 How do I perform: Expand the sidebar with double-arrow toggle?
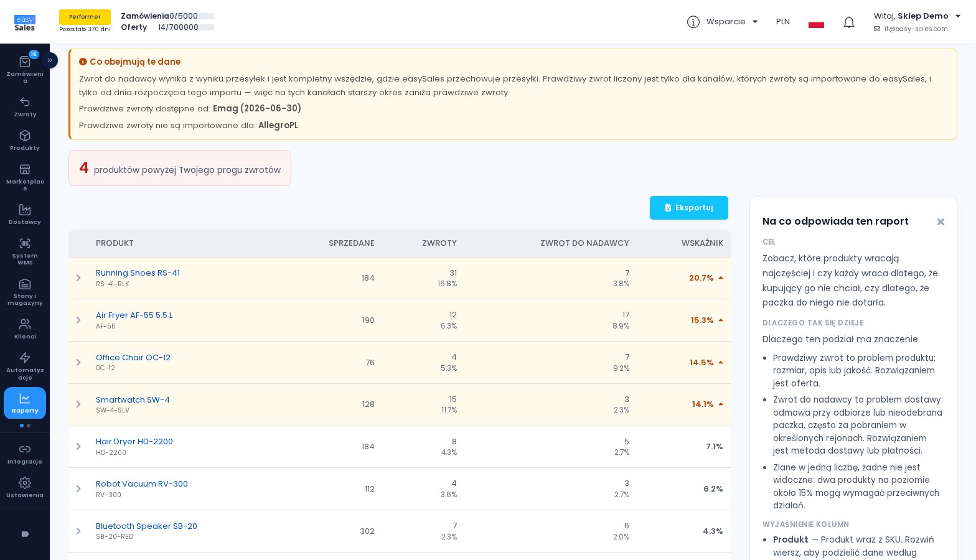click(50, 60)
